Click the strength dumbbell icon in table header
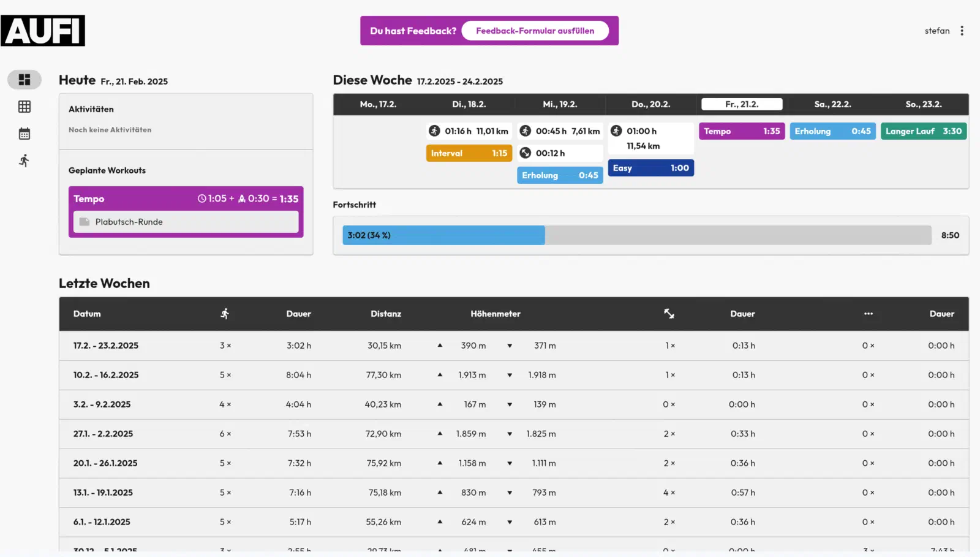The image size is (980, 557). pos(669,314)
